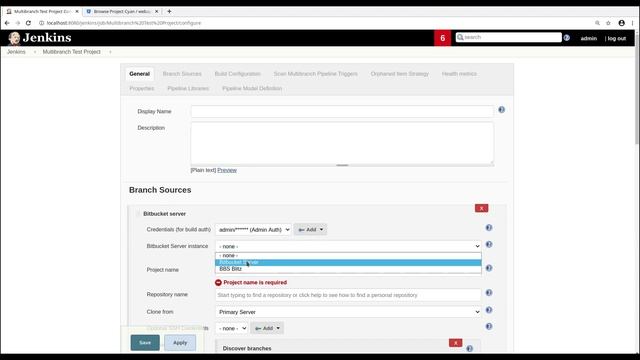Open help for SSH credentials row
The image size is (640, 360).
[x=489, y=327]
